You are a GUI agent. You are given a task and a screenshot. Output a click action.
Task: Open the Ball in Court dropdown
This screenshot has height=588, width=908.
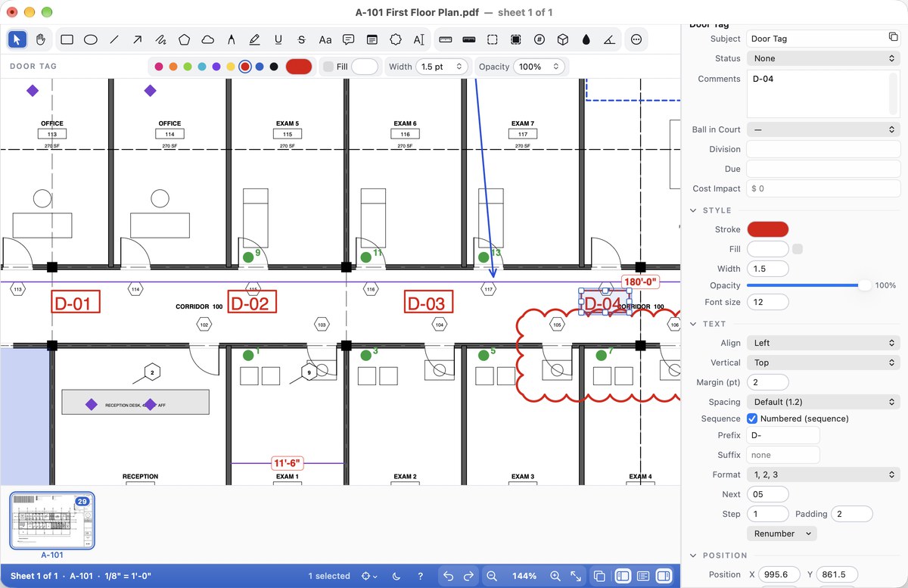point(823,129)
